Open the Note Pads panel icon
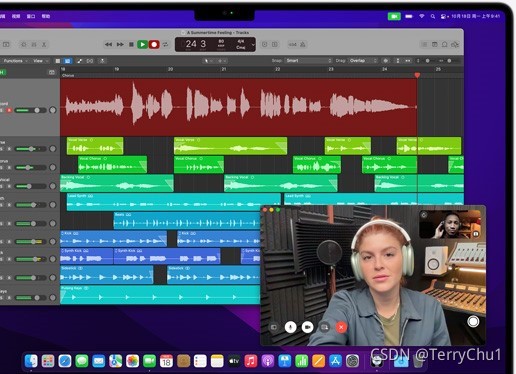The width and height of the screenshot is (516, 374). point(435,44)
